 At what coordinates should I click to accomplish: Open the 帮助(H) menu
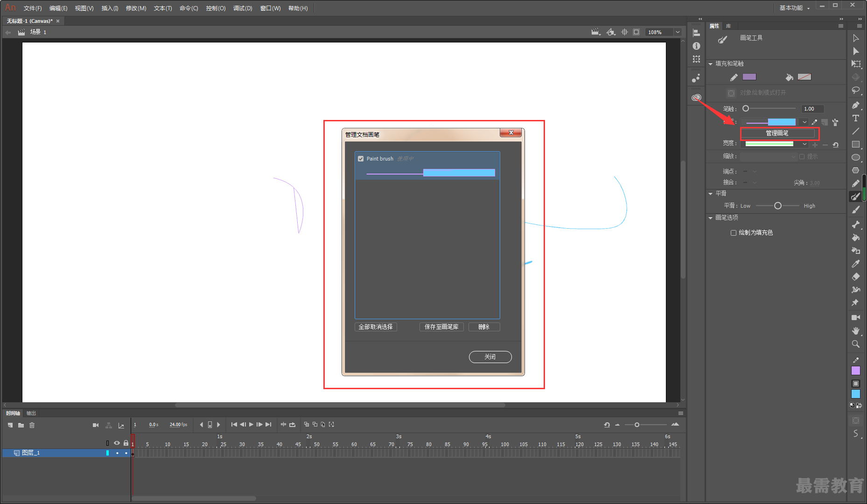298,8
